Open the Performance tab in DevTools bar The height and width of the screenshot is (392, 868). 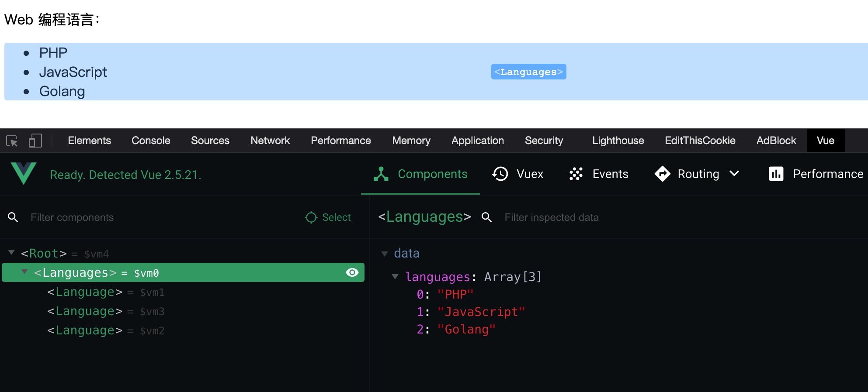tap(341, 141)
